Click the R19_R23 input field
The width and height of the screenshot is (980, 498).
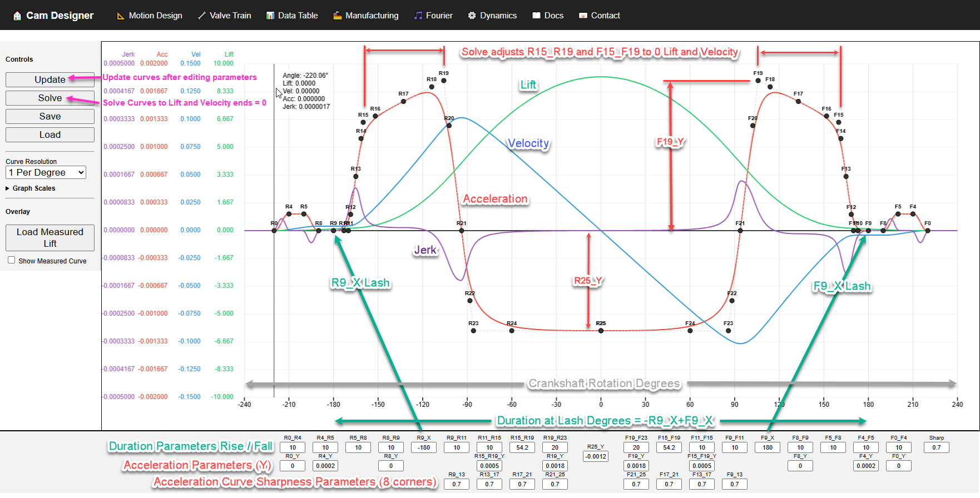coord(555,447)
